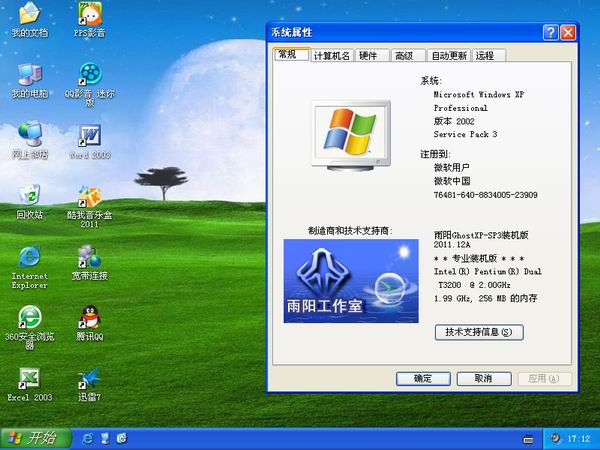The height and width of the screenshot is (450, 600).
Task: Select the 我的电脑 desktop icon
Action: [x=29, y=80]
